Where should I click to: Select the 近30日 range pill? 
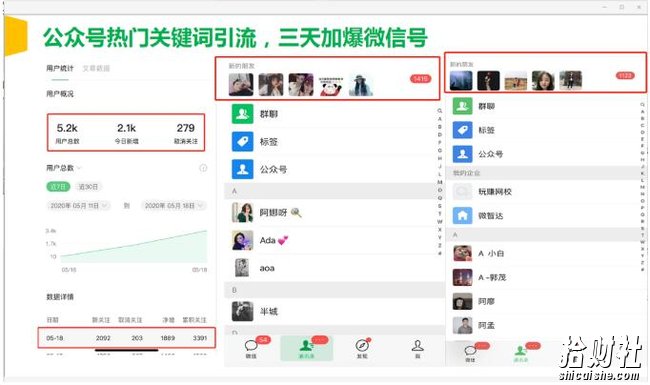88,187
